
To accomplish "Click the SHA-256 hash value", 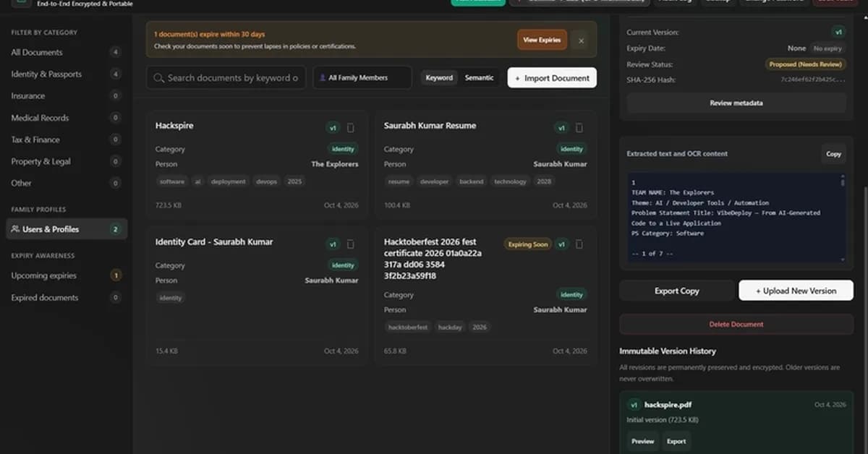I will pos(813,80).
